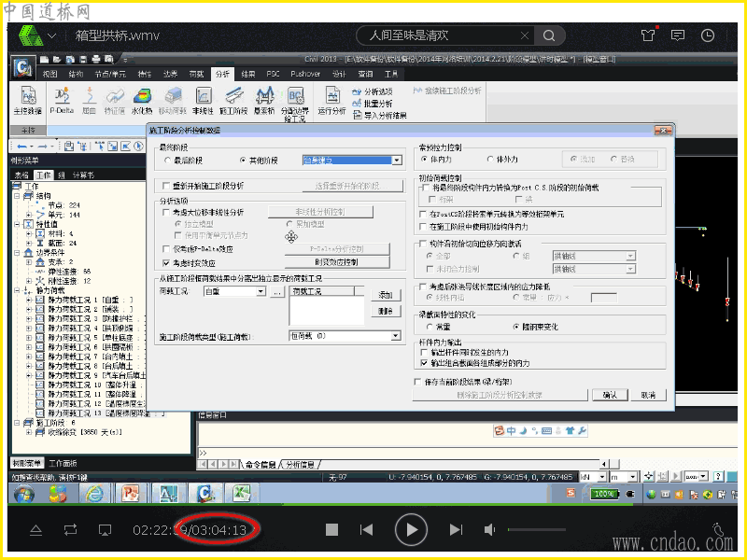747x560 pixels.
Task: Open the 荷载工况 load case dropdown
Action: click(x=261, y=292)
